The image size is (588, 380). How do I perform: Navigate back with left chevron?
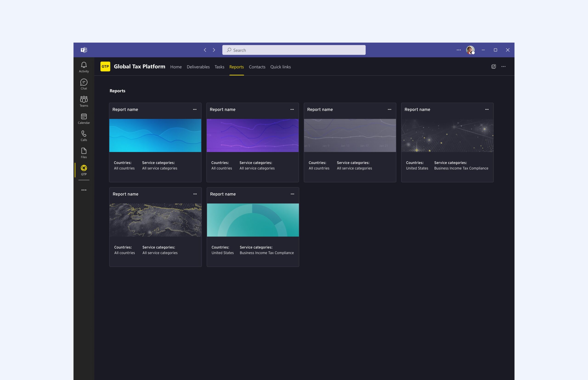point(205,50)
